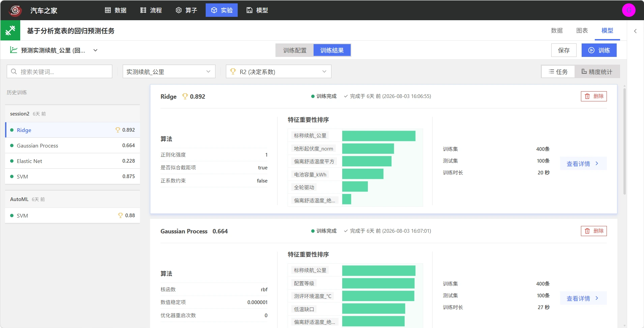This screenshot has width=644, height=328.
Task: Click the magenta user avatar
Action: pos(628,10)
